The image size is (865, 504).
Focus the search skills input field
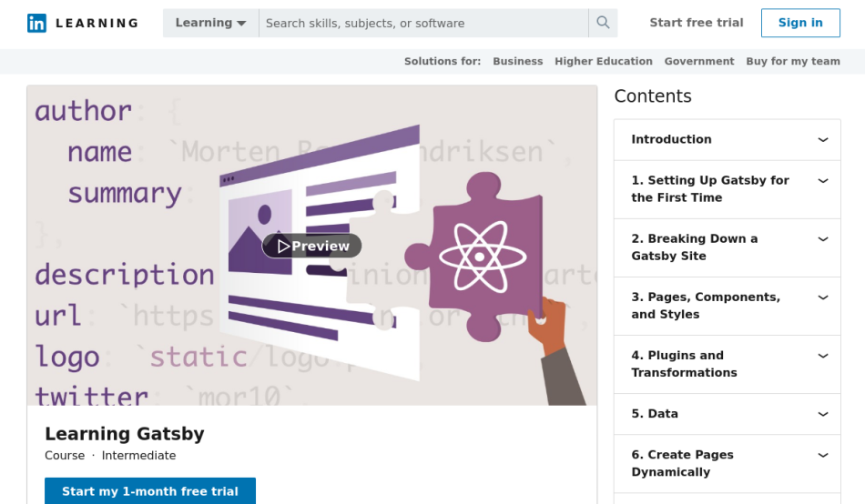[x=423, y=23]
